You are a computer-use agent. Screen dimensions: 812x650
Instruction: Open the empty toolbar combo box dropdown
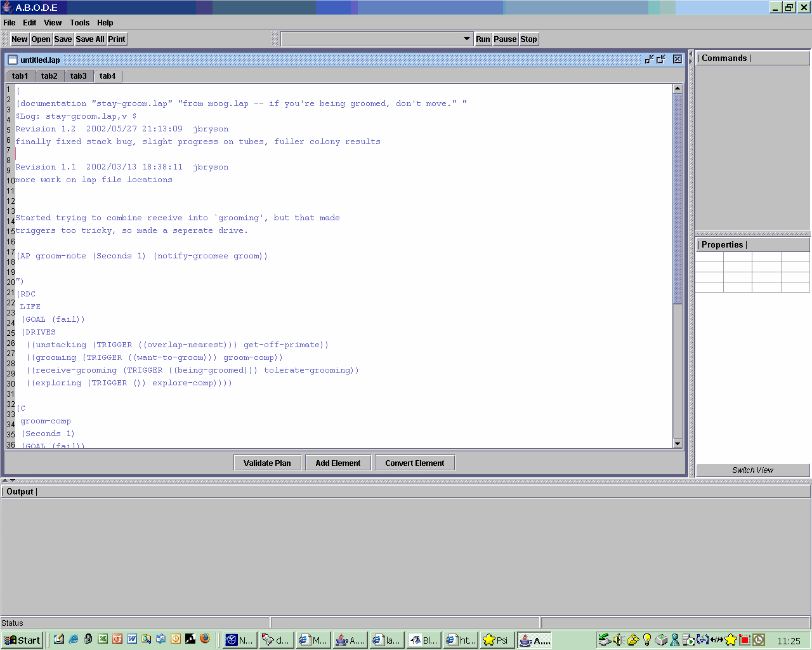[x=467, y=39]
